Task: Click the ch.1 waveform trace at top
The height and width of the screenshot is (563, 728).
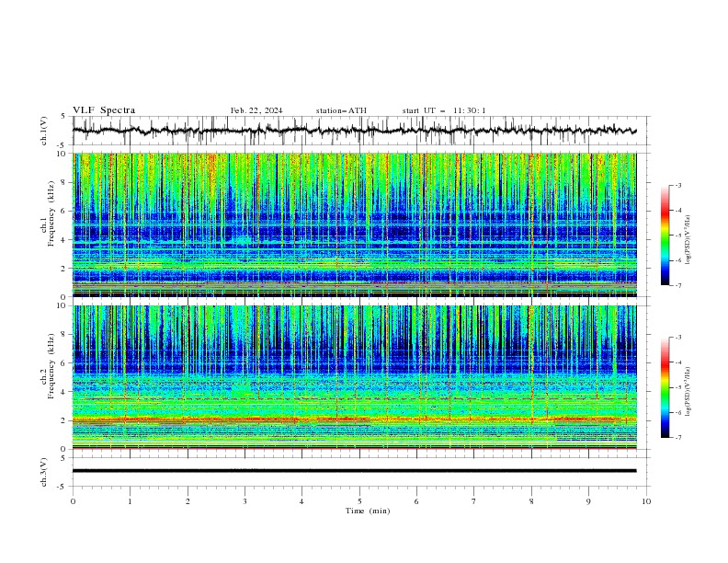Action: pyautogui.click(x=355, y=131)
